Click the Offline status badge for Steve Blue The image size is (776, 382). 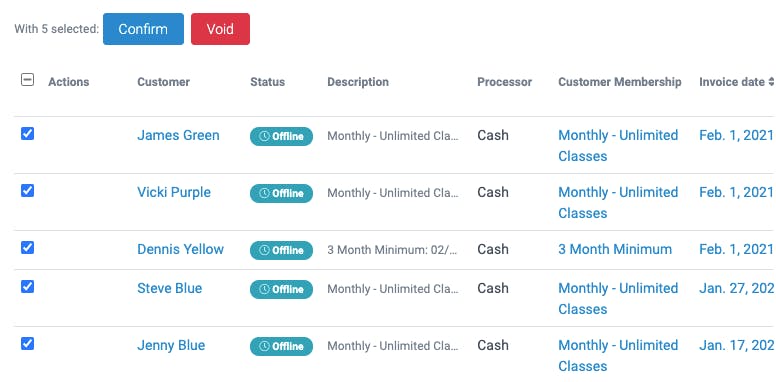click(281, 289)
